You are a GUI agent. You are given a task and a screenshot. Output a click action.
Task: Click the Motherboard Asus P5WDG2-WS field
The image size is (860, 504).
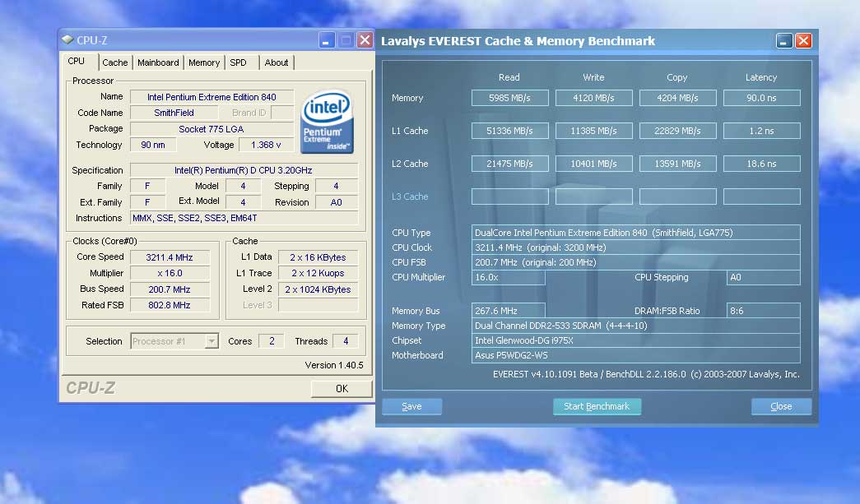(635, 355)
